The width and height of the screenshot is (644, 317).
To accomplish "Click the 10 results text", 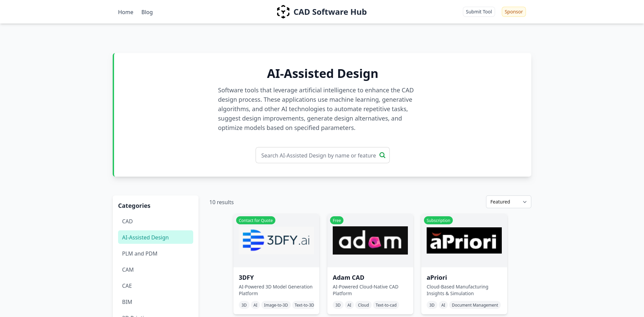I will (x=221, y=202).
